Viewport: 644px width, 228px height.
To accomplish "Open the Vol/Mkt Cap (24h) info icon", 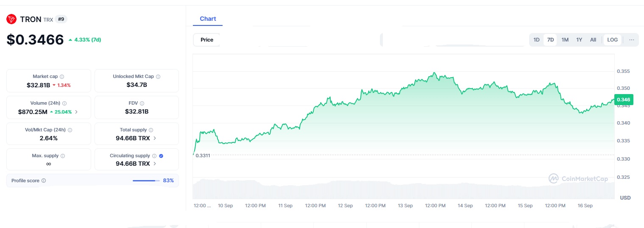I will (x=70, y=130).
